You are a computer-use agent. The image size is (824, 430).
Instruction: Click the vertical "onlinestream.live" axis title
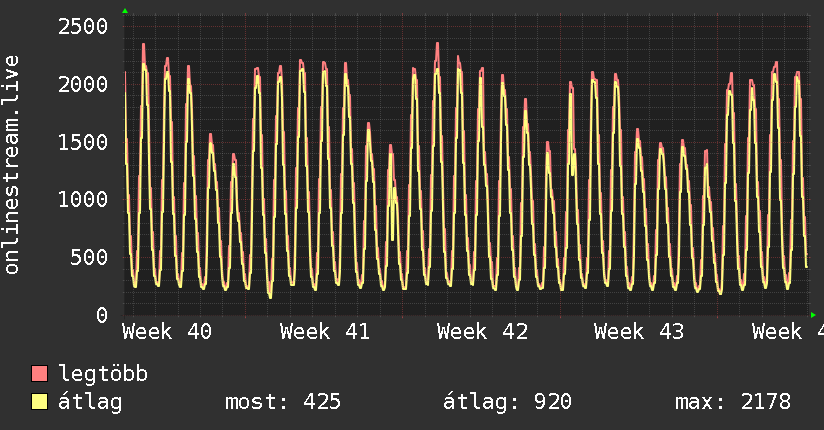coord(13,166)
